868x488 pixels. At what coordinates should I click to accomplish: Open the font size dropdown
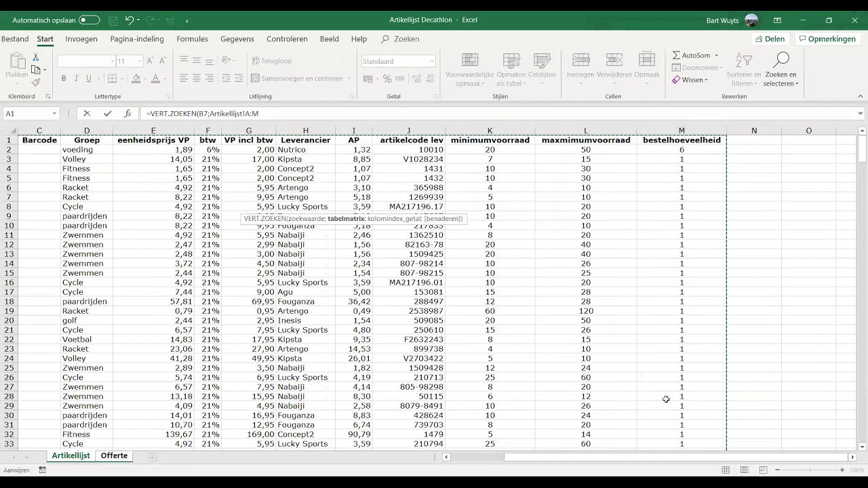click(x=140, y=61)
